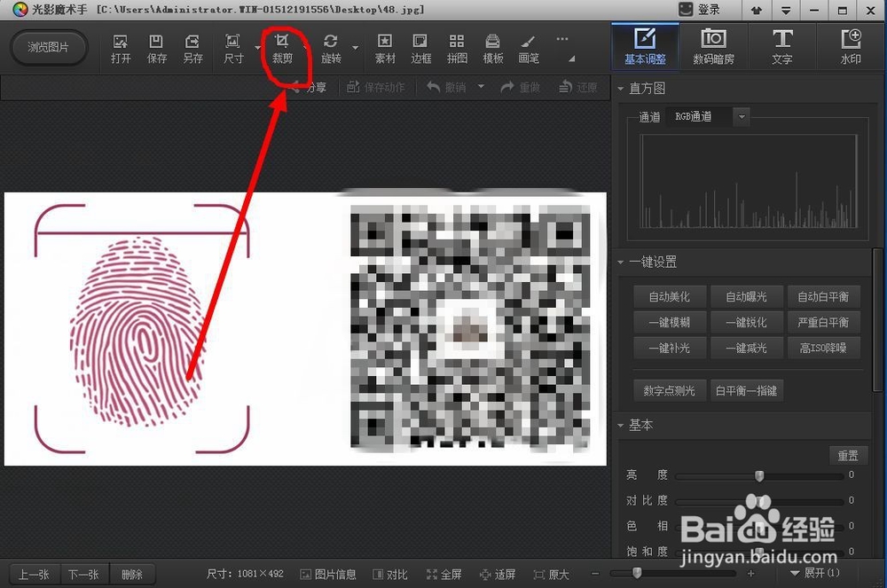Apply 自动美化 auto beautify
This screenshot has height=588, width=887.
(x=670, y=297)
